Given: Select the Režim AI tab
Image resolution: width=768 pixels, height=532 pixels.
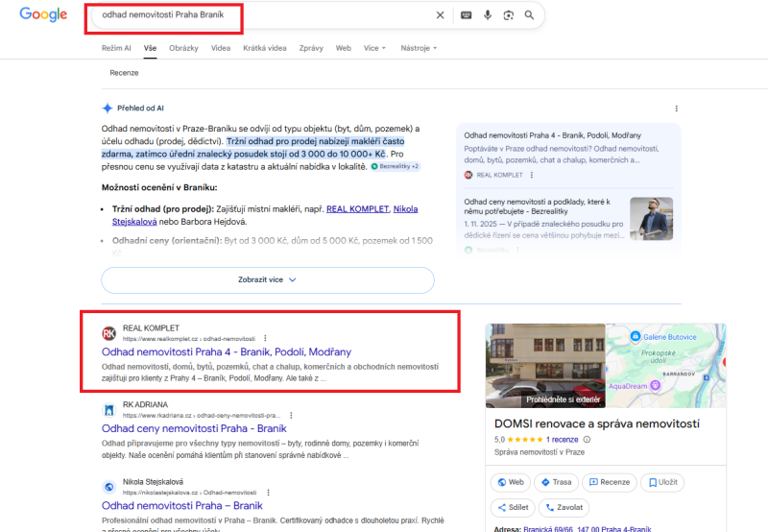Looking at the screenshot, I should click(116, 47).
